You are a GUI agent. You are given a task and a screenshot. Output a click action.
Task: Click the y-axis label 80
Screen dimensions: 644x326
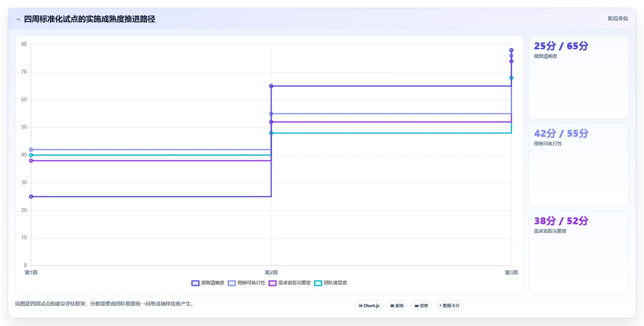[24, 44]
